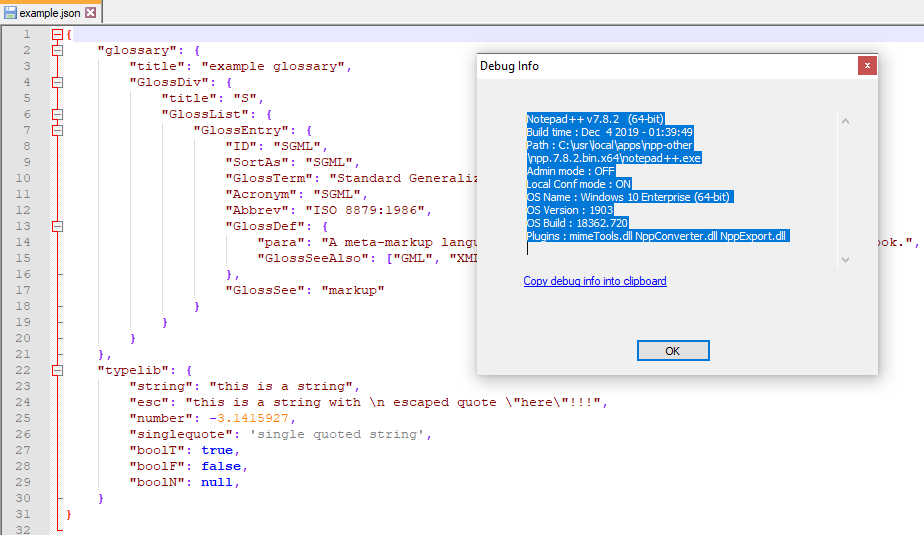Click the "OS Name : Windows 10 Enterprise" line

click(x=629, y=197)
